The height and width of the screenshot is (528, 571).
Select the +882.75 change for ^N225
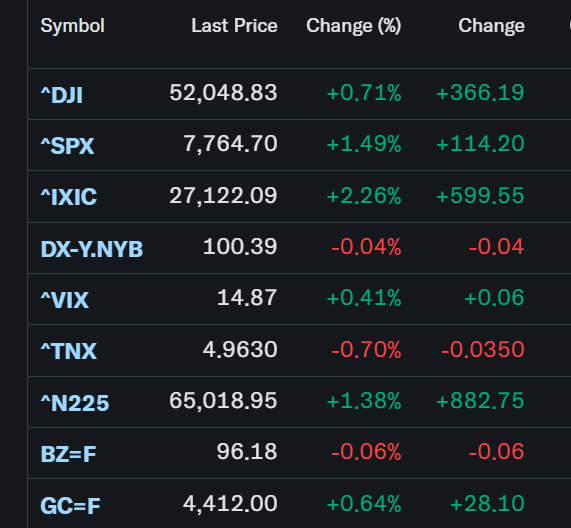pyautogui.click(x=480, y=401)
